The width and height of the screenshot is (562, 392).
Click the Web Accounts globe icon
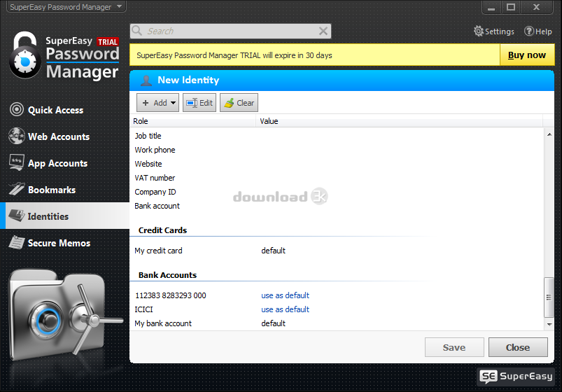click(17, 136)
